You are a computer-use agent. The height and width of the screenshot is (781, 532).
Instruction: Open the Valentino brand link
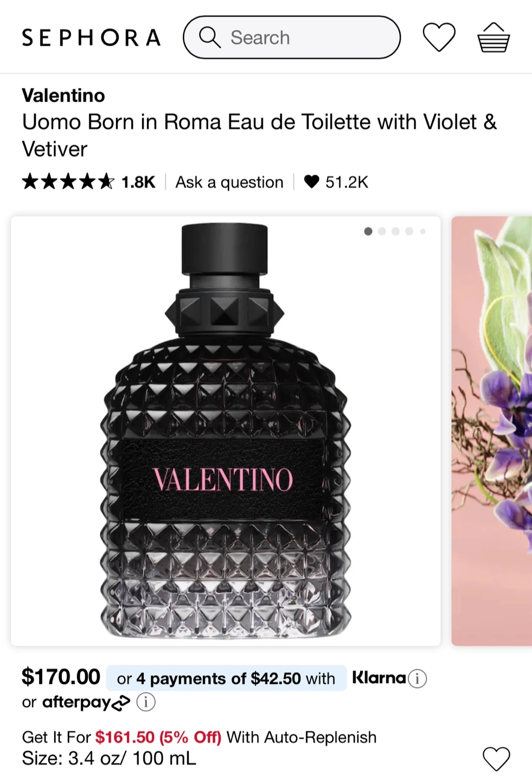click(63, 95)
